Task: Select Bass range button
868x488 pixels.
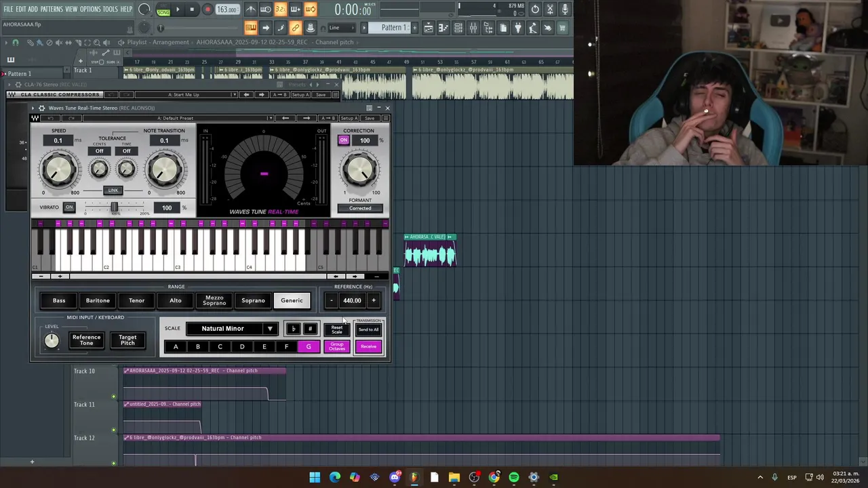Action: pyautogui.click(x=59, y=301)
